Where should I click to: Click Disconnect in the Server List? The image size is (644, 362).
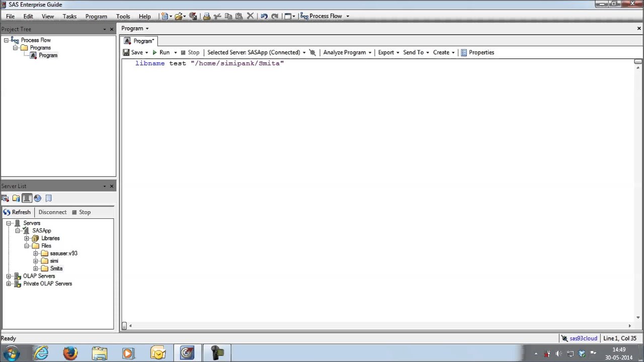pos(52,212)
